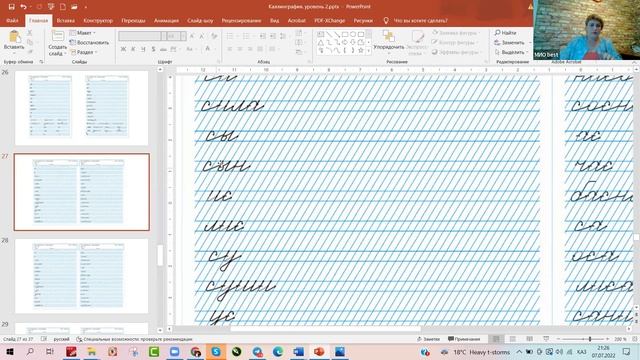
Task: Open the Выделить select dropdown
Action: coord(511,52)
